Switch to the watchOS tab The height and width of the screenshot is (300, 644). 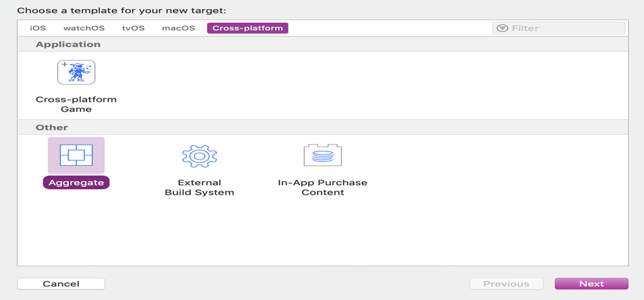coord(84,28)
